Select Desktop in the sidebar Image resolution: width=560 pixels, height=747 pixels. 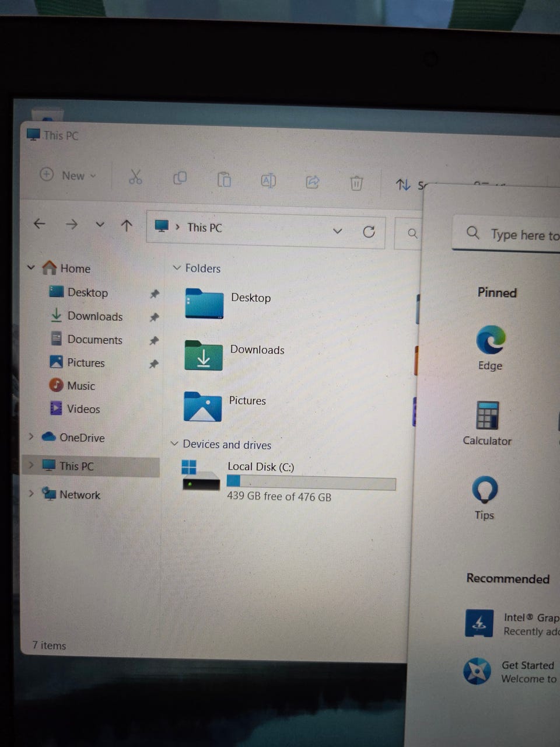click(79, 292)
